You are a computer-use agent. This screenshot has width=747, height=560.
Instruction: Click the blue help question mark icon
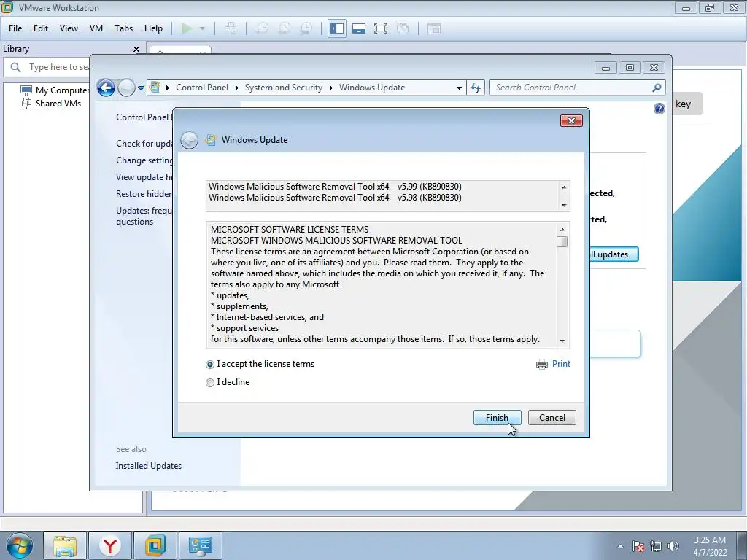(659, 109)
